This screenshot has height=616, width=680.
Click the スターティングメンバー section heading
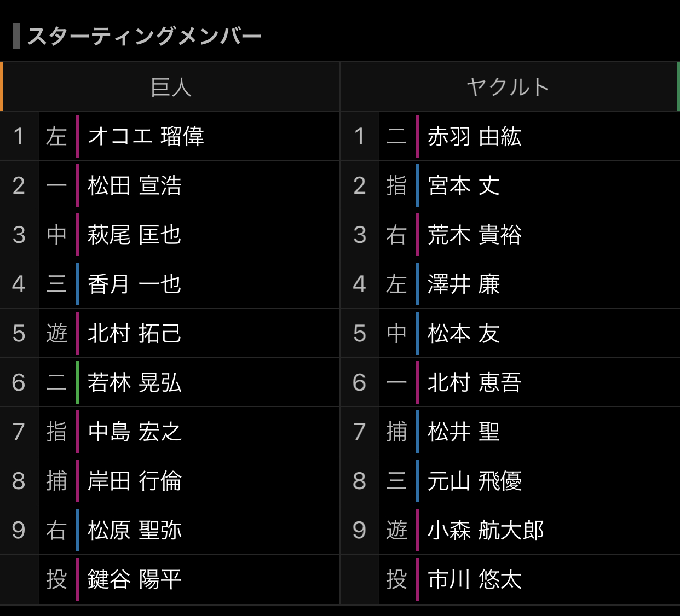point(144,36)
